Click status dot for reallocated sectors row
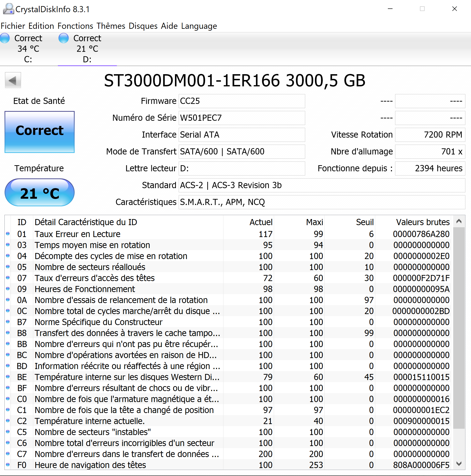The height and width of the screenshot is (476, 471). click(8, 267)
